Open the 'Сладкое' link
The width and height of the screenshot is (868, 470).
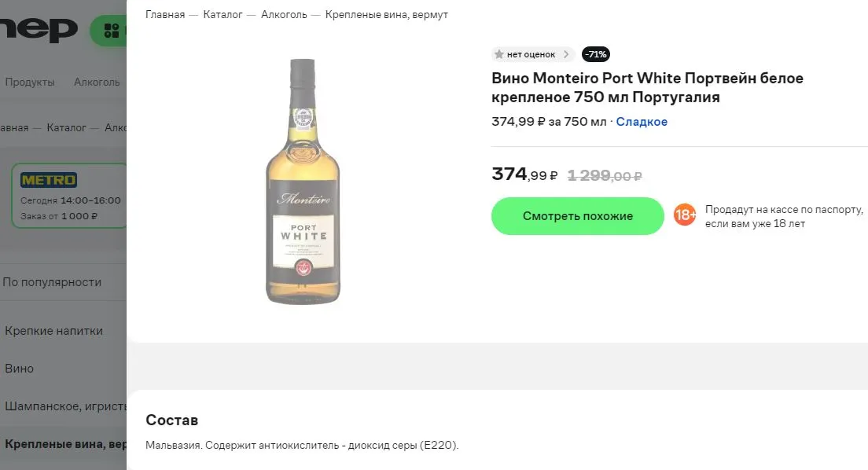point(642,122)
